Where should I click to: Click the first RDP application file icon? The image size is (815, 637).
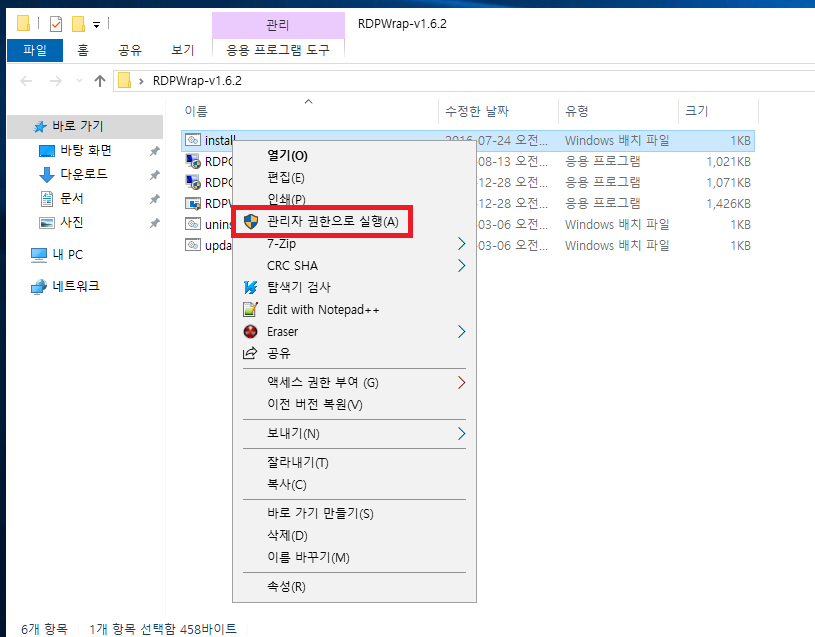click(x=193, y=161)
